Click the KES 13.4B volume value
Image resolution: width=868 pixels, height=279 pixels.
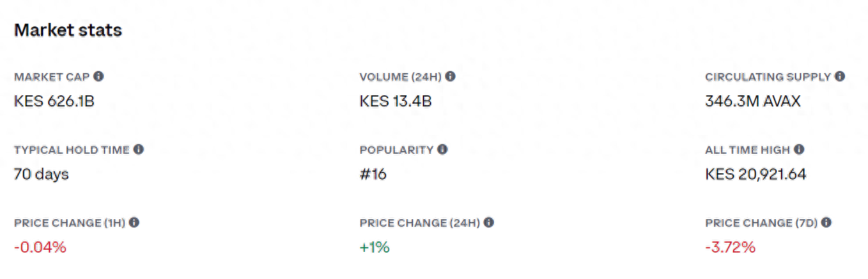(x=396, y=102)
